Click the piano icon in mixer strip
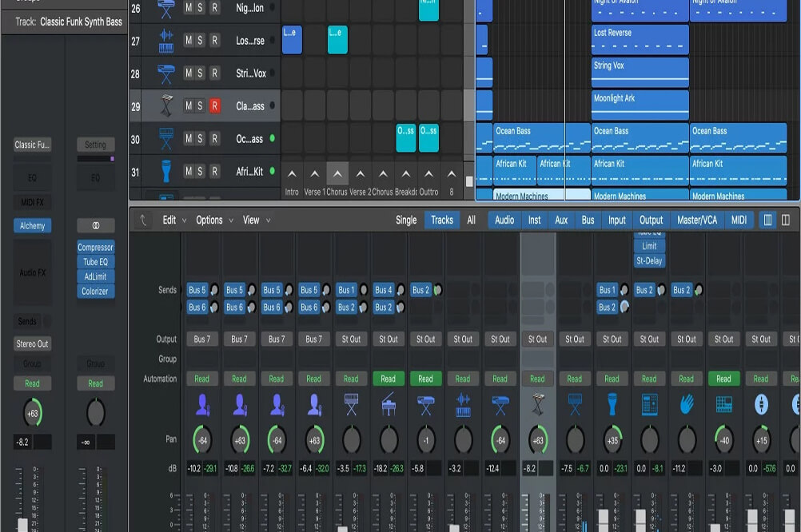 pyautogui.click(x=389, y=405)
